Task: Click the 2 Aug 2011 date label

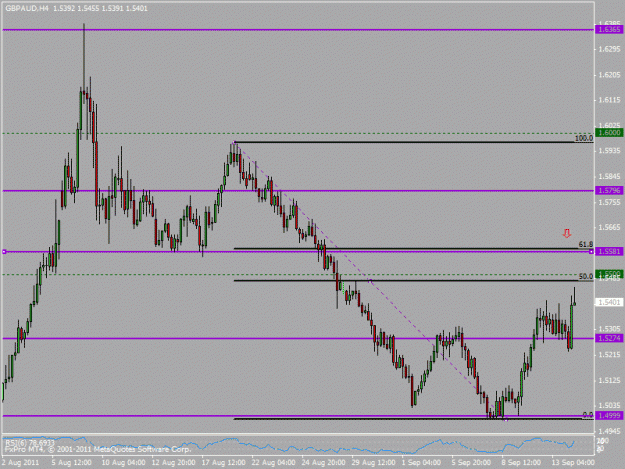Action: pyautogui.click(x=20, y=463)
